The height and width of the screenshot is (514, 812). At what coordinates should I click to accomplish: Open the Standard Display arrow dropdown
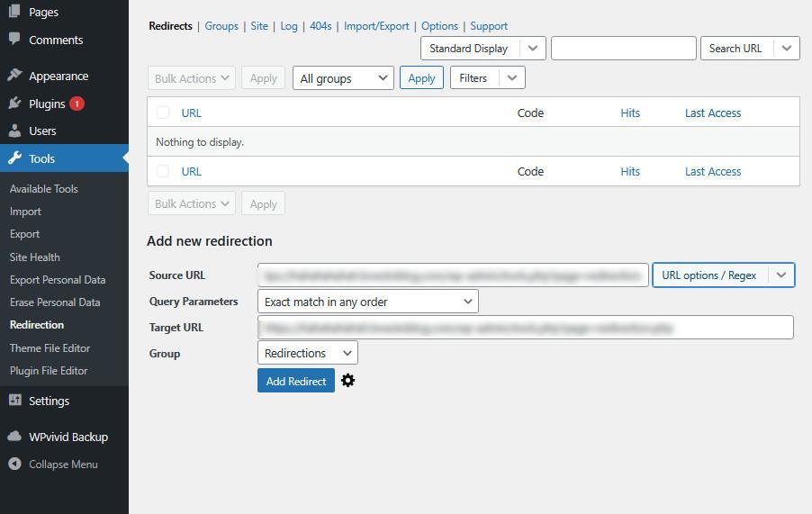[533, 49]
